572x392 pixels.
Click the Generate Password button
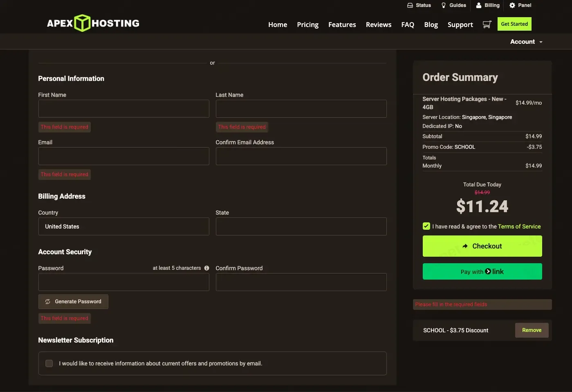(x=73, y=302)
